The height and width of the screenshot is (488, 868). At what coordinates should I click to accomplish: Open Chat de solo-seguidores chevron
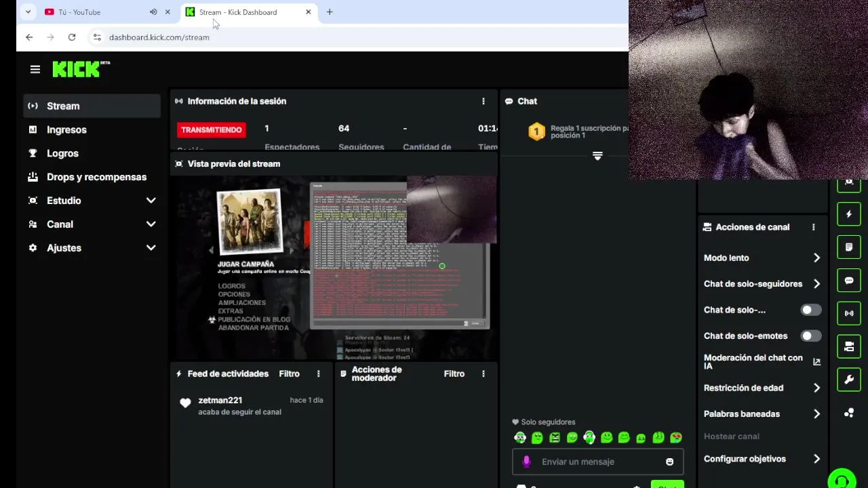pyautogui.click(x=816, y=284)
